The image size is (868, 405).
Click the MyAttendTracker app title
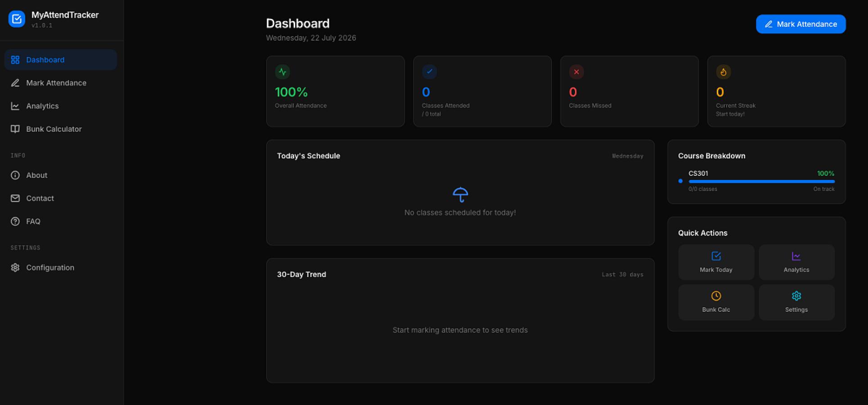tap(65, 15)
